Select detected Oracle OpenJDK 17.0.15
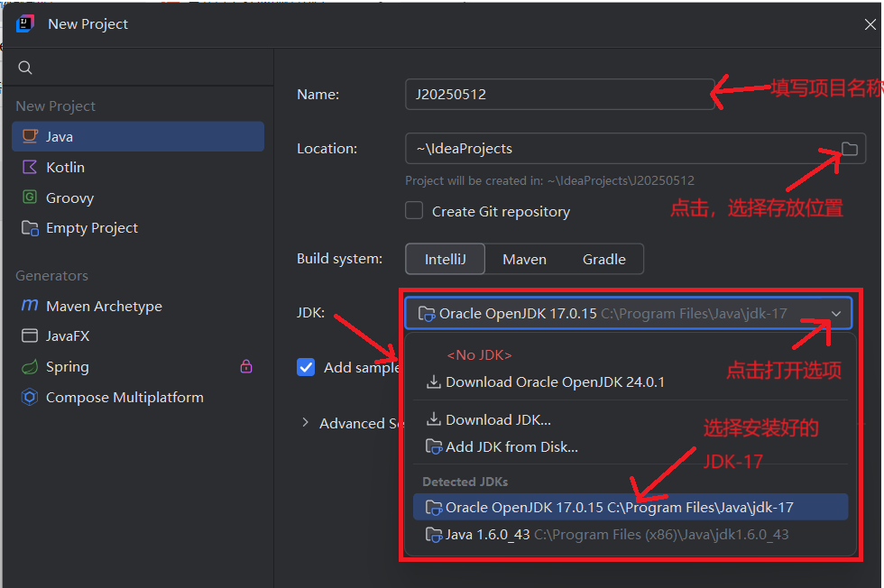This screenshot has height=588, width=884. pyautogui.click(x=631, y=507)
